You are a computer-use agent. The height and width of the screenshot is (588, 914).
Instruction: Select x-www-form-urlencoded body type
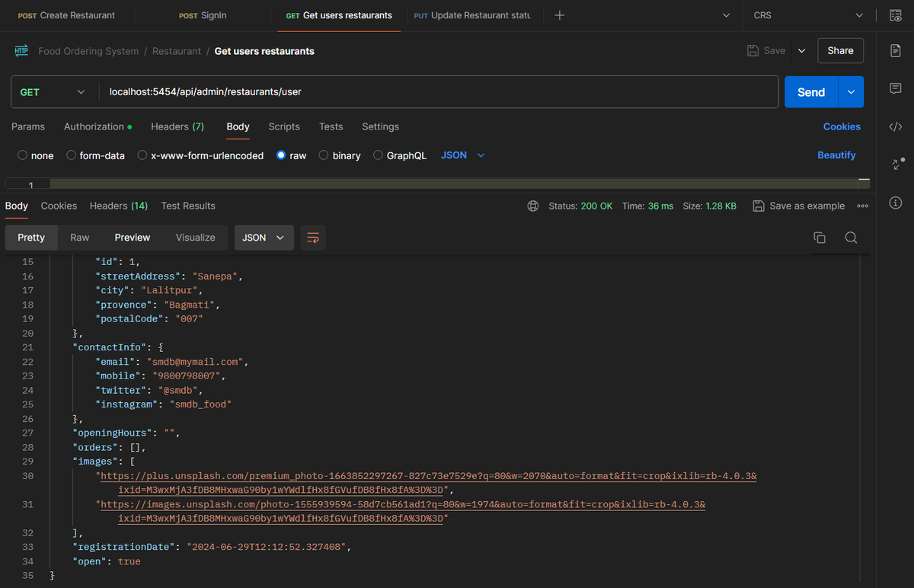click(x=200, y=155)
